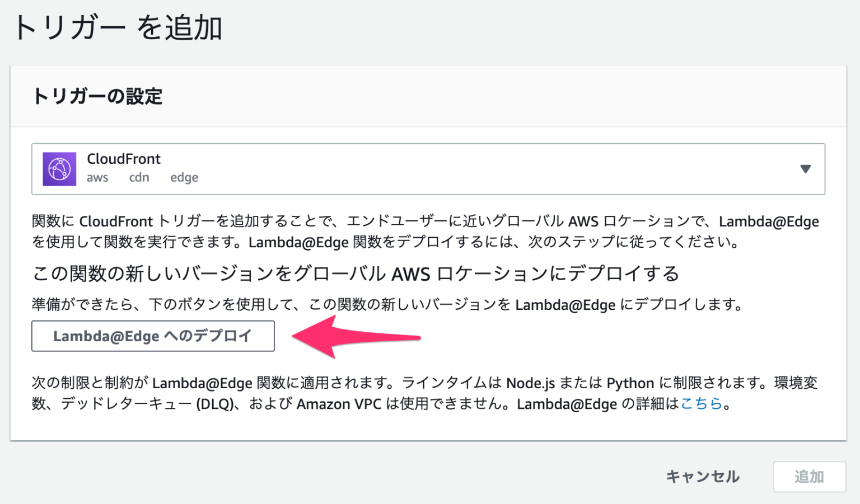Open the 'こちら' details link

701,403
